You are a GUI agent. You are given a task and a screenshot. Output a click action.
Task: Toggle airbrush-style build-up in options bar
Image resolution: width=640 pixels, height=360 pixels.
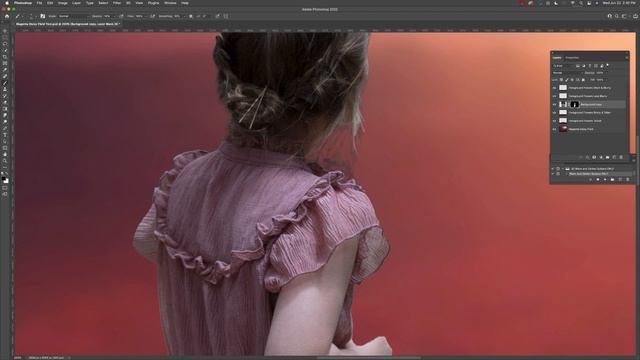152,16
